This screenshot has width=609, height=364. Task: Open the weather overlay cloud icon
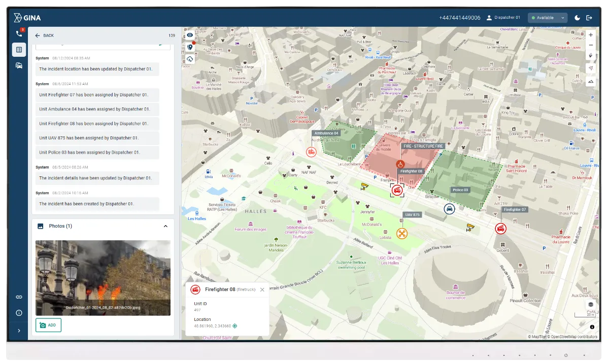(190, 59)
